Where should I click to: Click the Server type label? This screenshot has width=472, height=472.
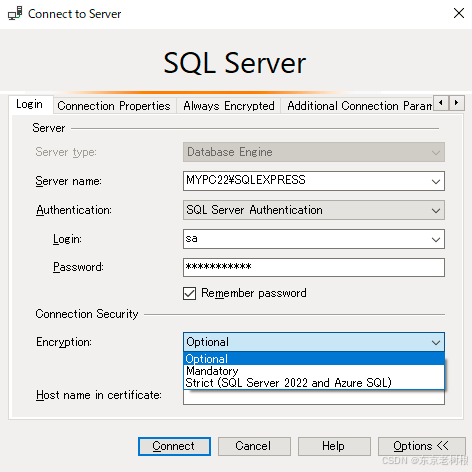66,152
